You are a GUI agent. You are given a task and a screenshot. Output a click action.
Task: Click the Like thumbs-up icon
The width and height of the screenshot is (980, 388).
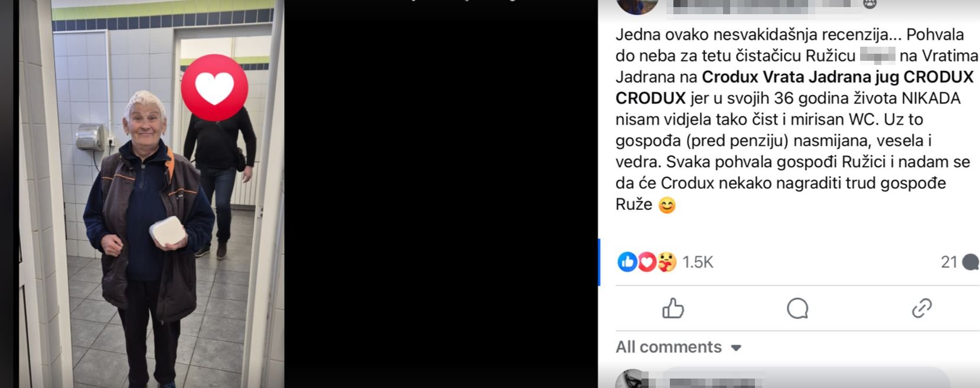pos(673,308)
